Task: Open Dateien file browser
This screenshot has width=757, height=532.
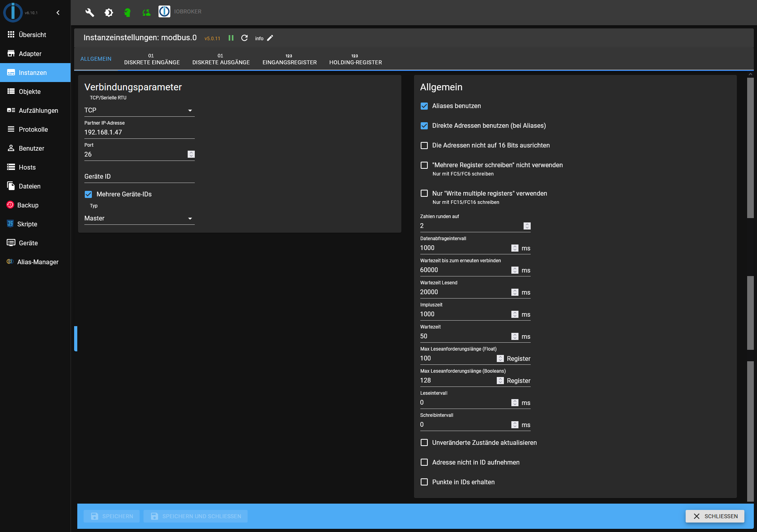Action: pos(35,186)
